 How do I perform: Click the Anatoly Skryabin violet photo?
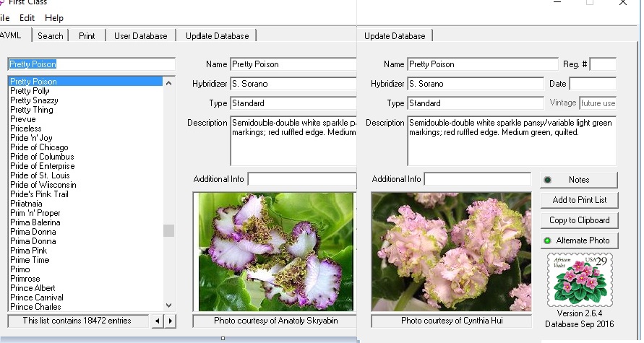coord(274,251)
